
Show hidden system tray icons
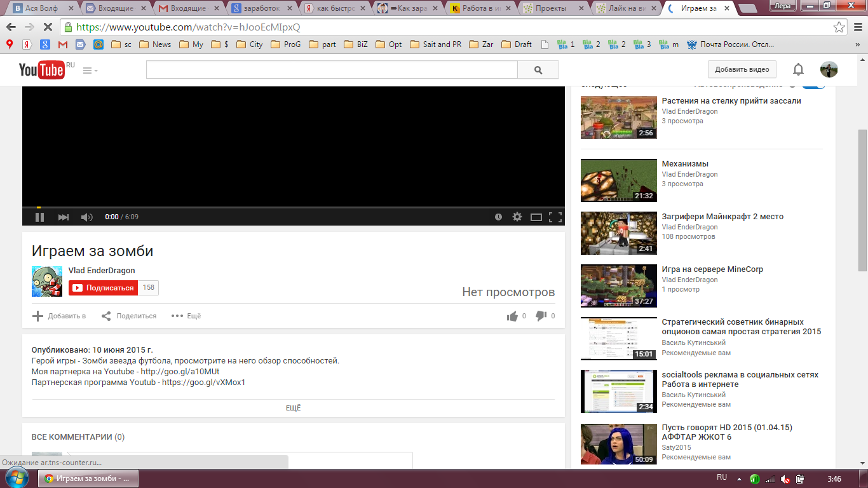[x=739, y=478]
